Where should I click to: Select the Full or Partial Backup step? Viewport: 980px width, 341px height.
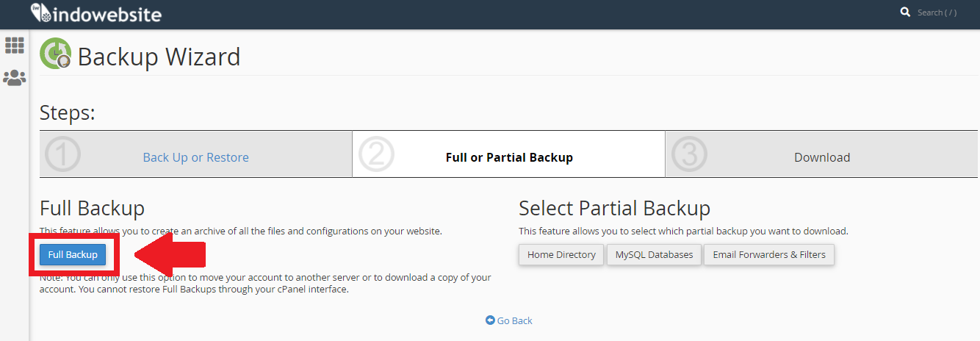pos(509,157)
